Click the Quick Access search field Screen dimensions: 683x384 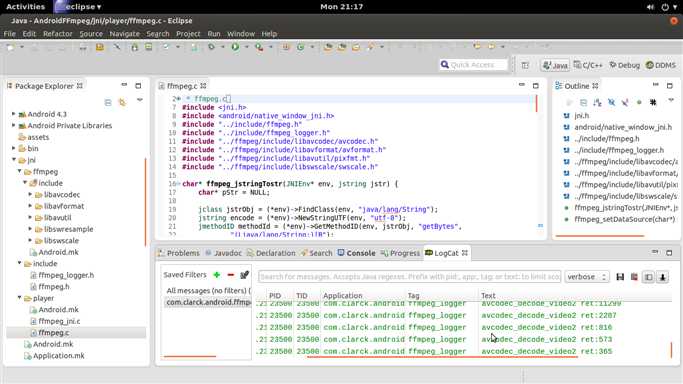(x=473, y=64)
